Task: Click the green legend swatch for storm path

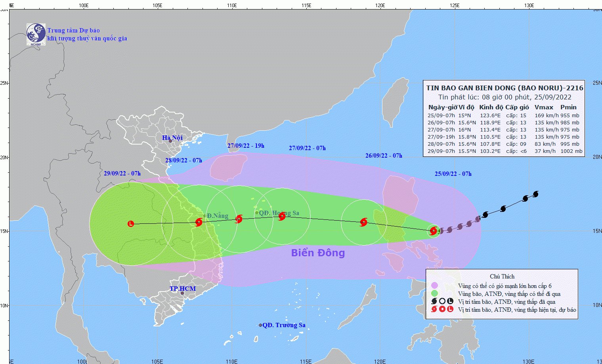Action: point(434,293)
